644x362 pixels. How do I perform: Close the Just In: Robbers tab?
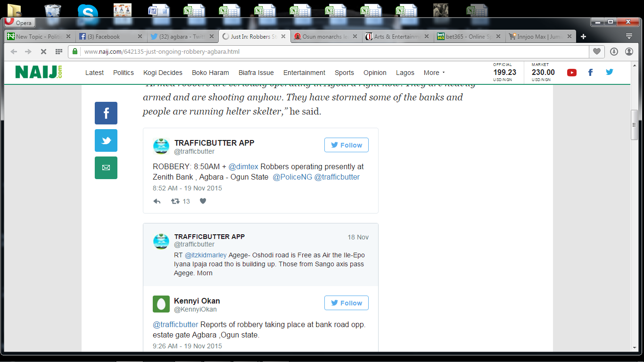(283, 37)
